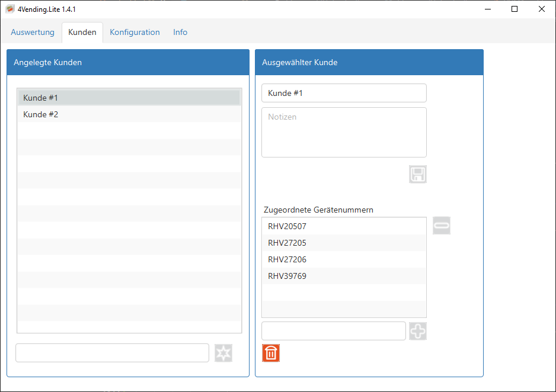This screenshot has width=556, height=392.
Task: Switch to the Konfiguration tab
Action: (135, 32)
